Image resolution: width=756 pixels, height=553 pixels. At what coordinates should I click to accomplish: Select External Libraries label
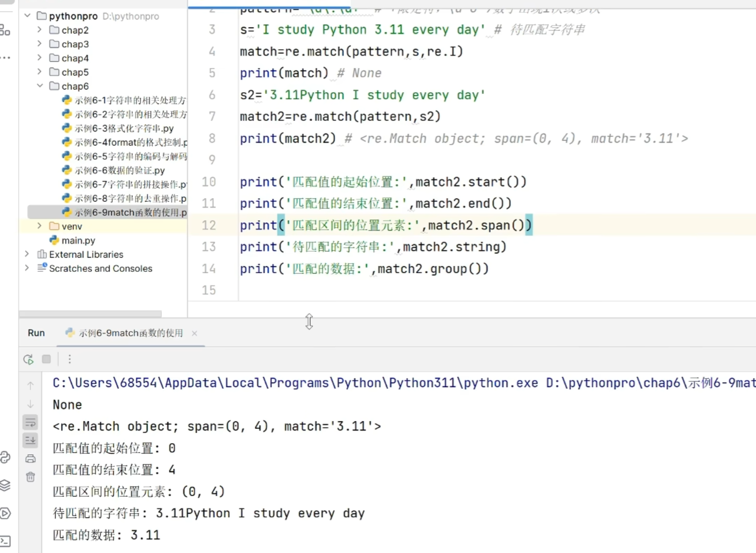pos(86,254)
